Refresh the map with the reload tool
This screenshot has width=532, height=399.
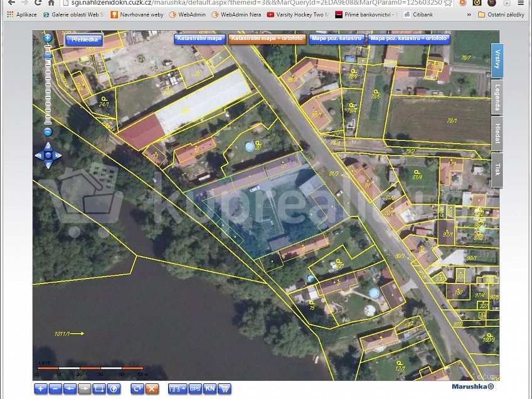coord(137,389)
